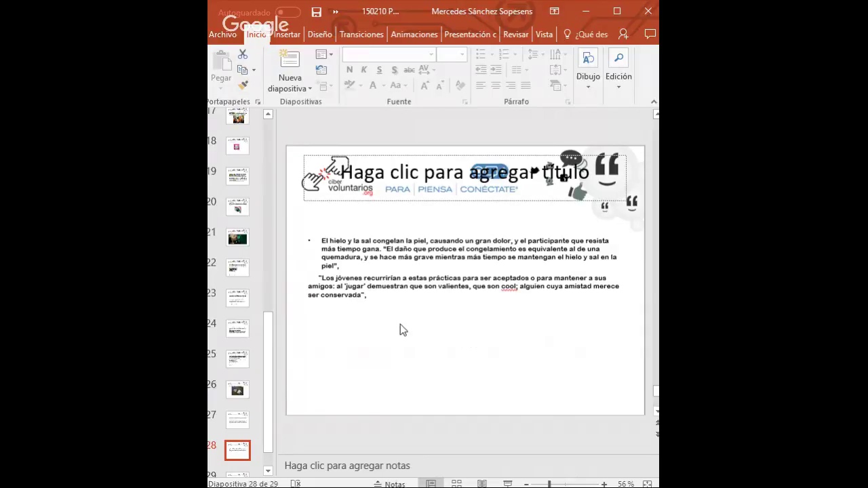Justify the paragraph text
The image size is (868, 488).
(x=526, y=85)
